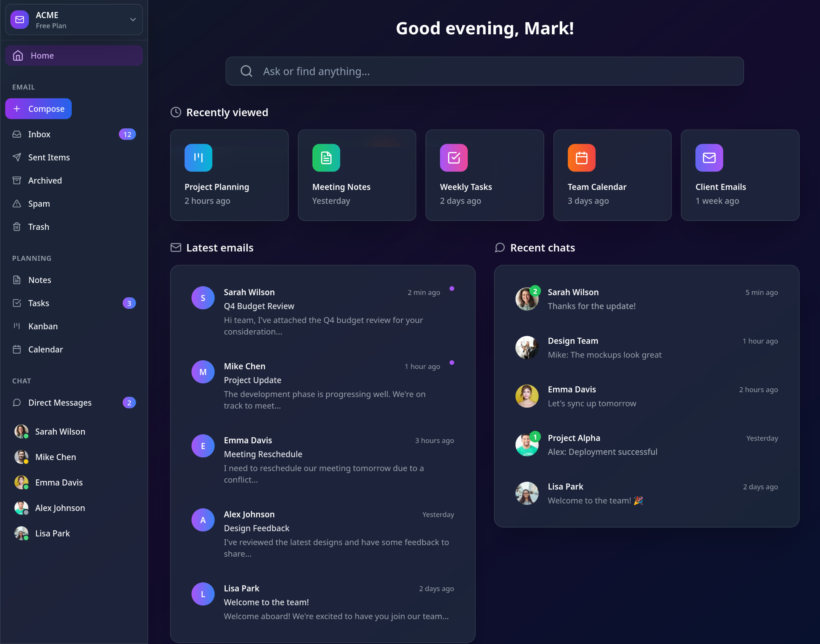Click the ACME workspace logo icon
Screen dimensions: 820x644
tap(20, 20)
